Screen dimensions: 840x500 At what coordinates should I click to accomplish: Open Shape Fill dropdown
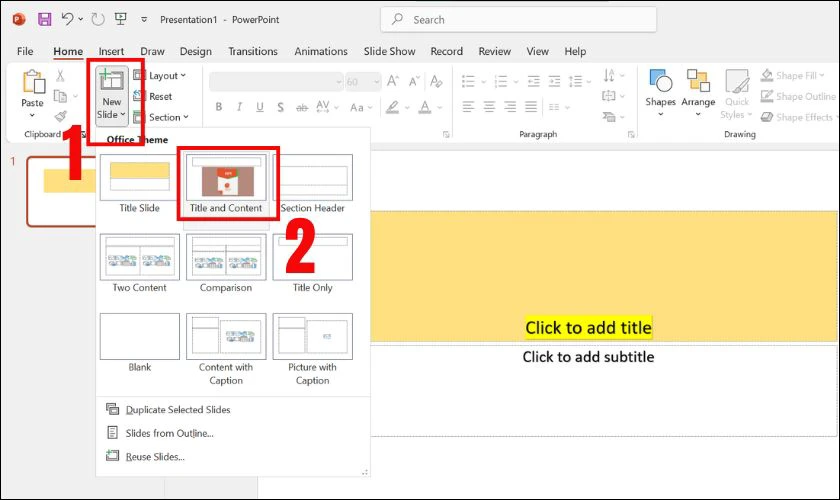tap(793, 76)
